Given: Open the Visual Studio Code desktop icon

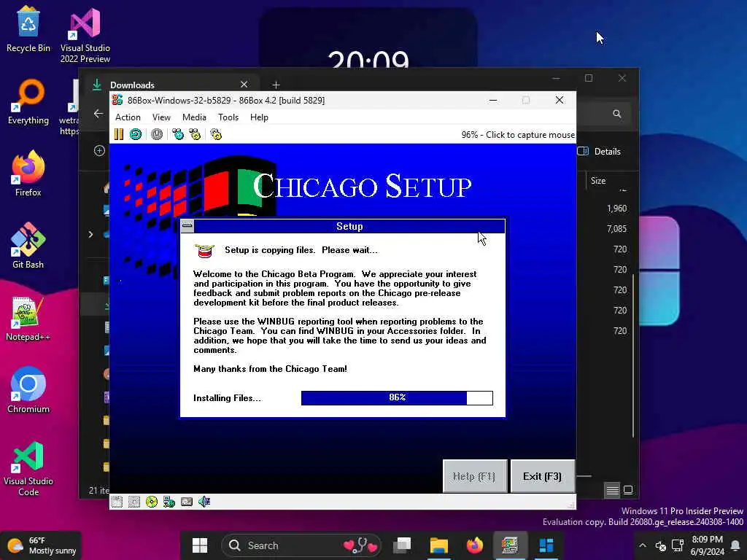Looking at the screenshot, I should [28, 469].
